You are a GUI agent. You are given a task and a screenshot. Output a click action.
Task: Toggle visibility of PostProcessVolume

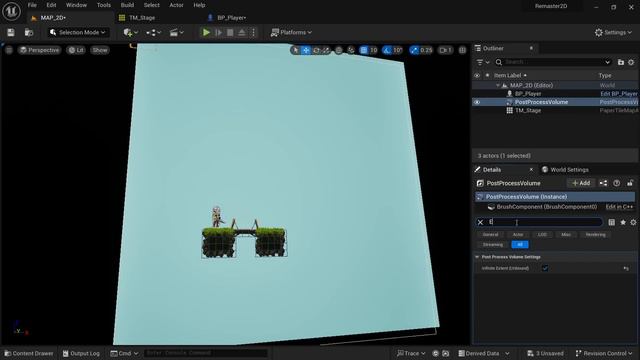click(x=477, y=102)
